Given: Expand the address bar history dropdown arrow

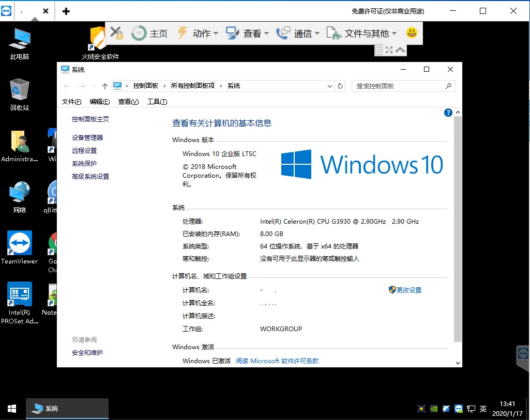Looking at the screenshot, I should [330, 86].
